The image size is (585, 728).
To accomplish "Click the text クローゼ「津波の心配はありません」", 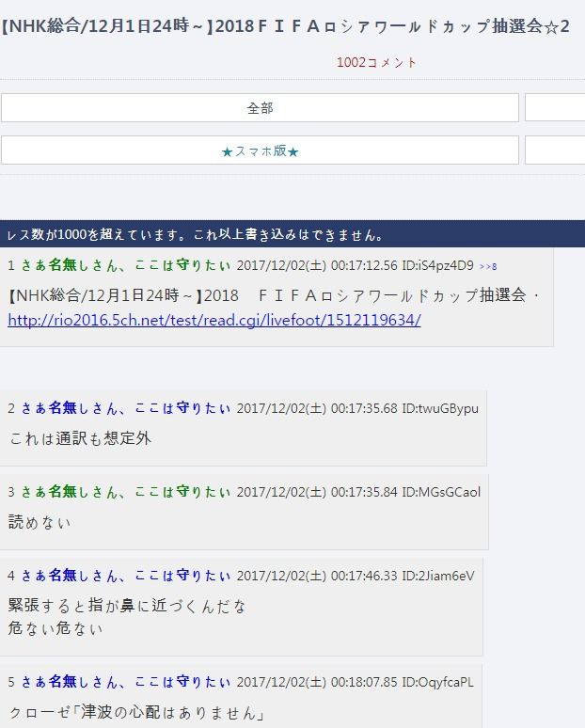I will 136,712.
